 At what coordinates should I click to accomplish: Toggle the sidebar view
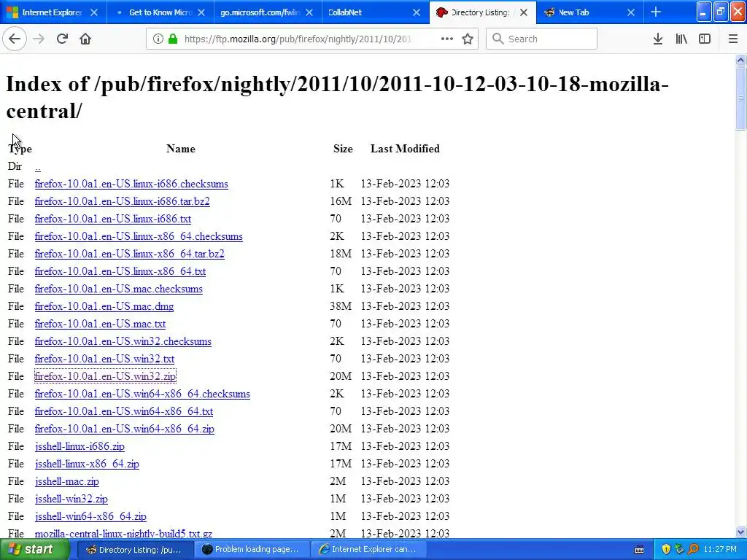(705, 39)
